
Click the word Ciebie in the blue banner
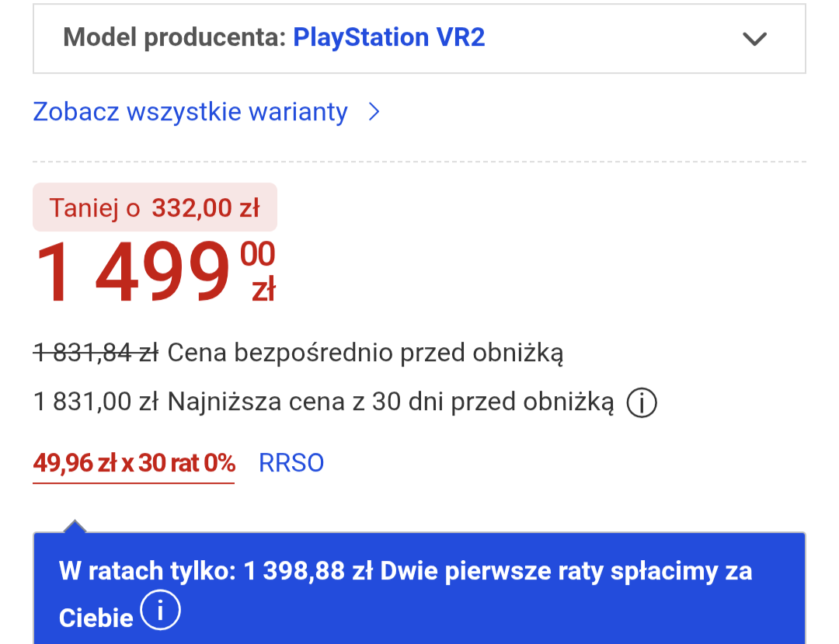pos(96,618)
